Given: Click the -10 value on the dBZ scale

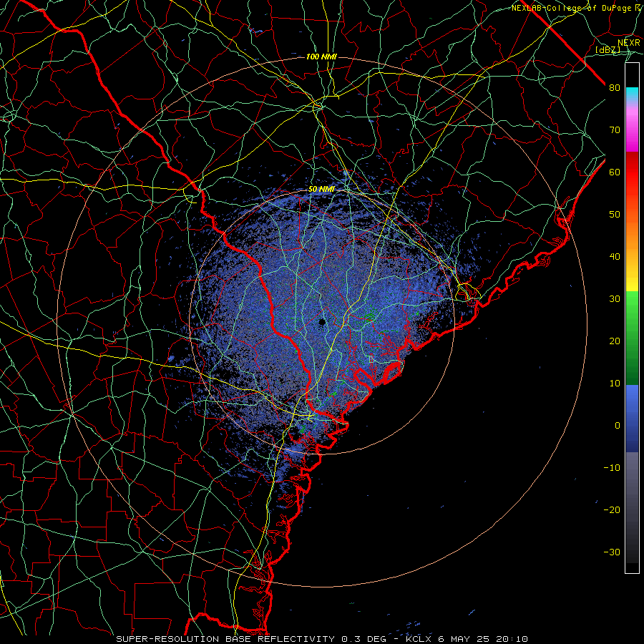Looking at the screenshot, I should point(612,467).
